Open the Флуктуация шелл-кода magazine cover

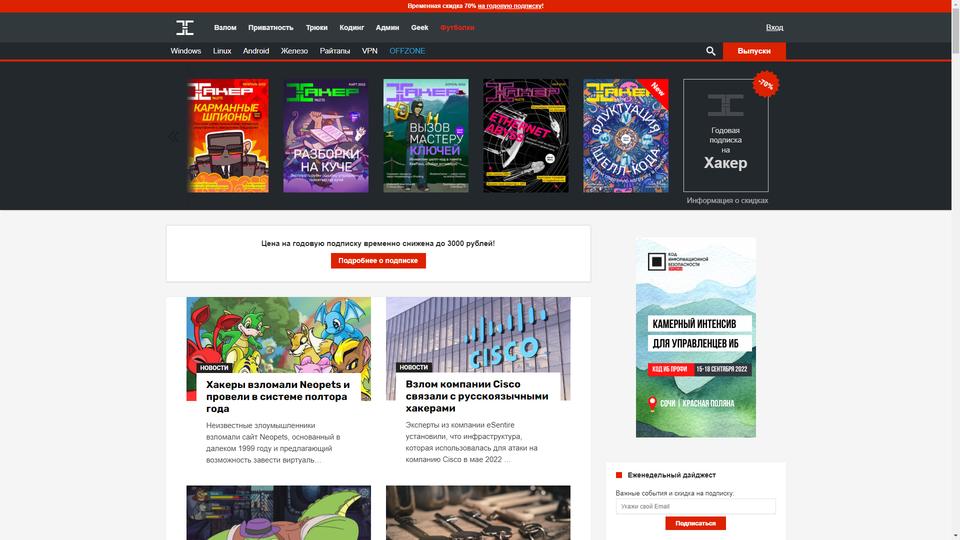click(x=625, y=136)
